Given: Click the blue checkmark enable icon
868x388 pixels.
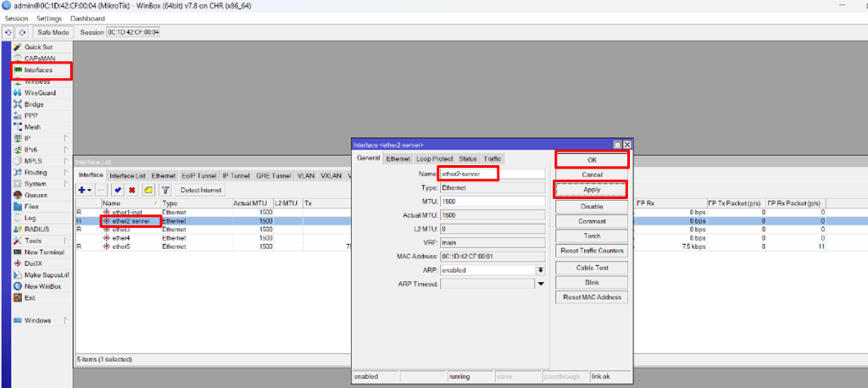Looking at the screenshot, I should [x=118, y=191].
